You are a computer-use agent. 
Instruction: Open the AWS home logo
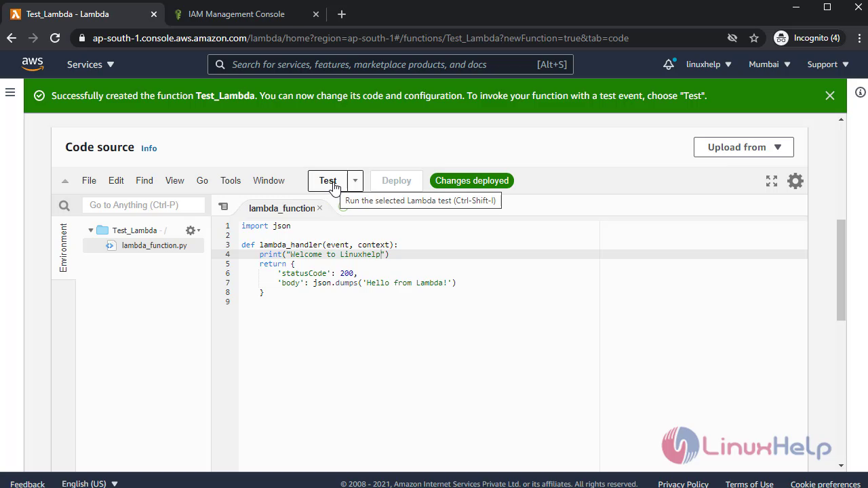pos(32,64)
